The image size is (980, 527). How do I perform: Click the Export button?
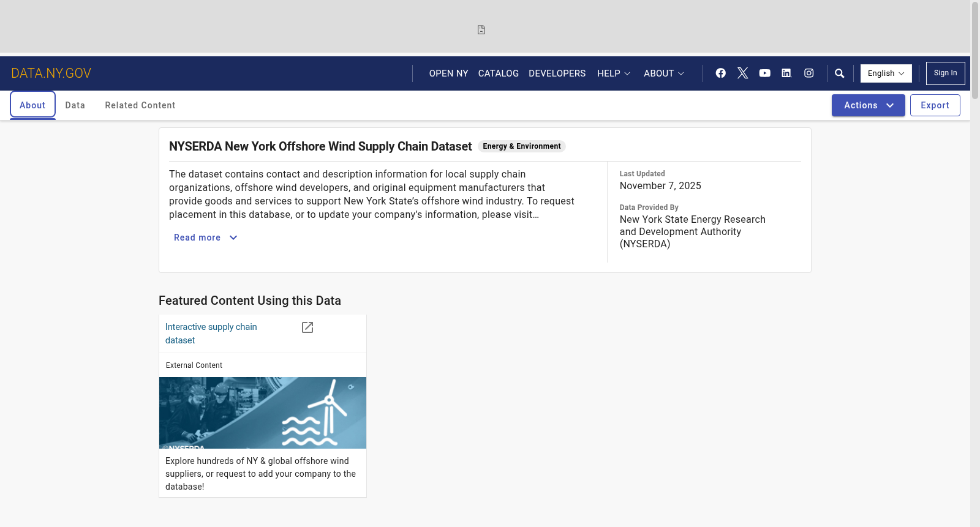935,105
